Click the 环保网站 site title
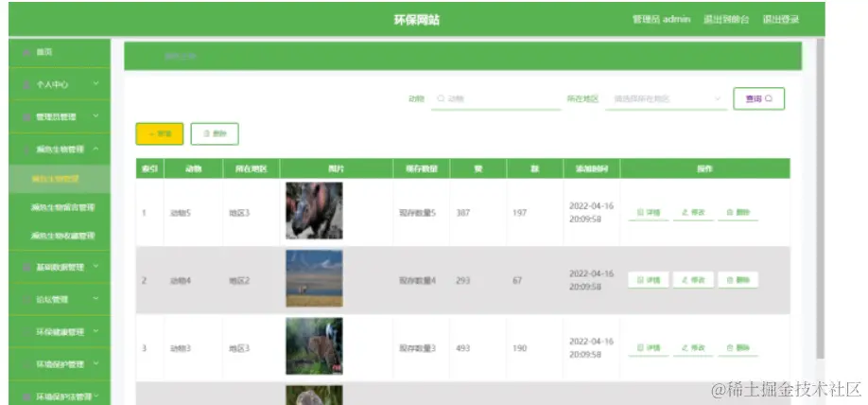The image size is (868, 405). (417, 20)
